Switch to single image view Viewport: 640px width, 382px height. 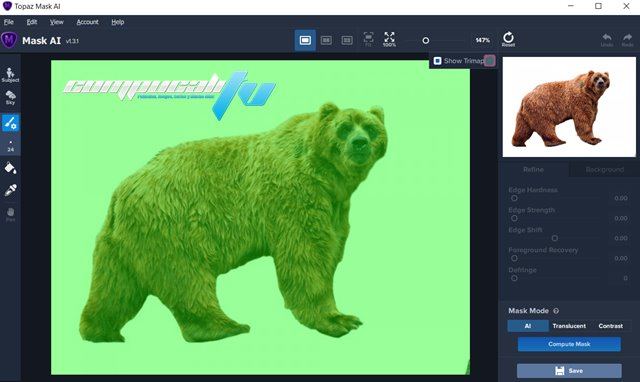tap(305, 40)
